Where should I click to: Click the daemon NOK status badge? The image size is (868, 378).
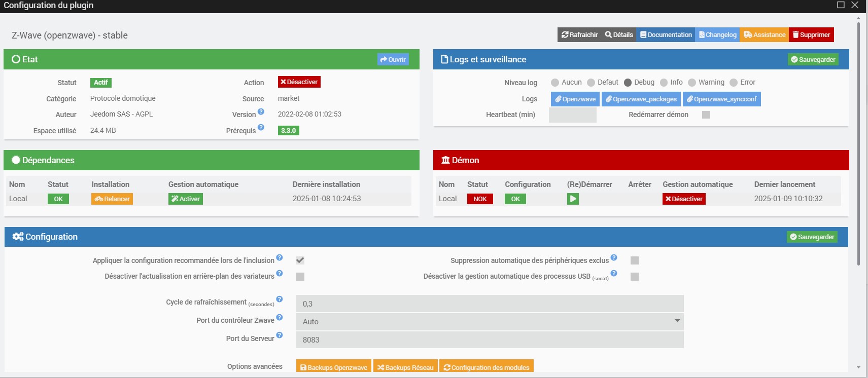coord(480,199)
